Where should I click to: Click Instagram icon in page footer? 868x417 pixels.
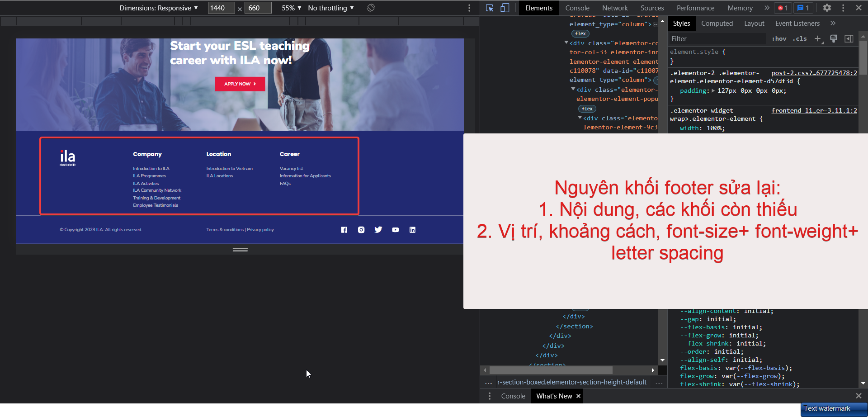pos(361,230)
